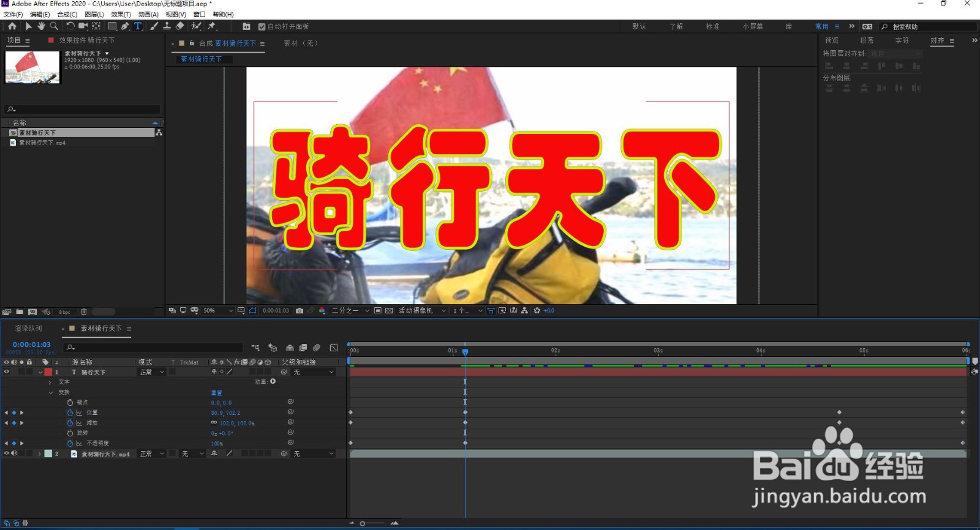980x530 pixels.
Task: Select the Pen tool
Action: tap(125, 26)
